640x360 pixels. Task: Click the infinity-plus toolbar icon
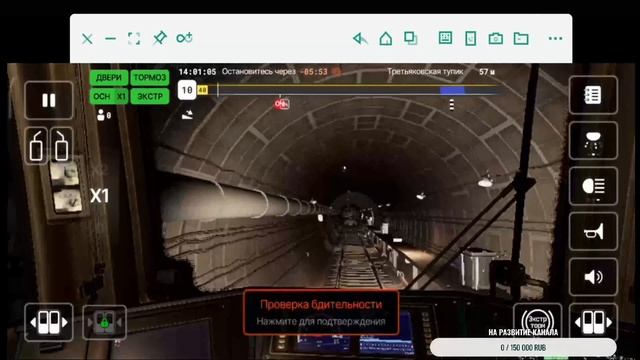tap(184, 38)
